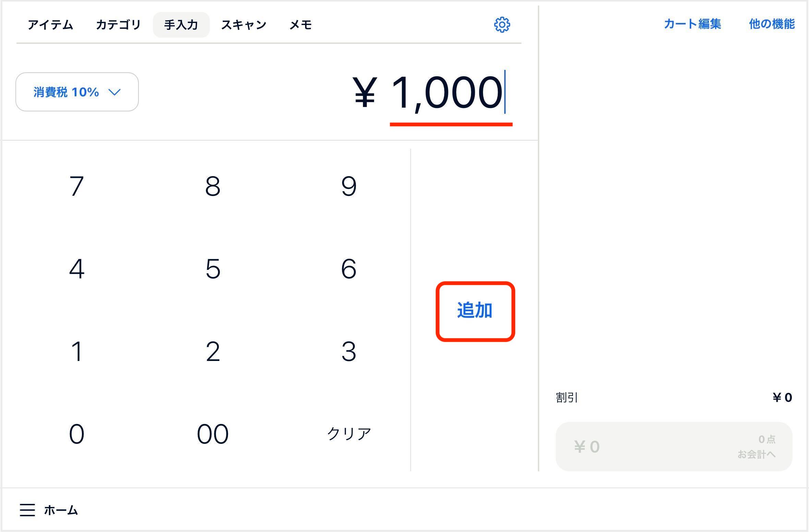This screenshot has width=809, height=532.
Task: Open the hamburger menu icon beside ホーム
Action: pos(27,510)
